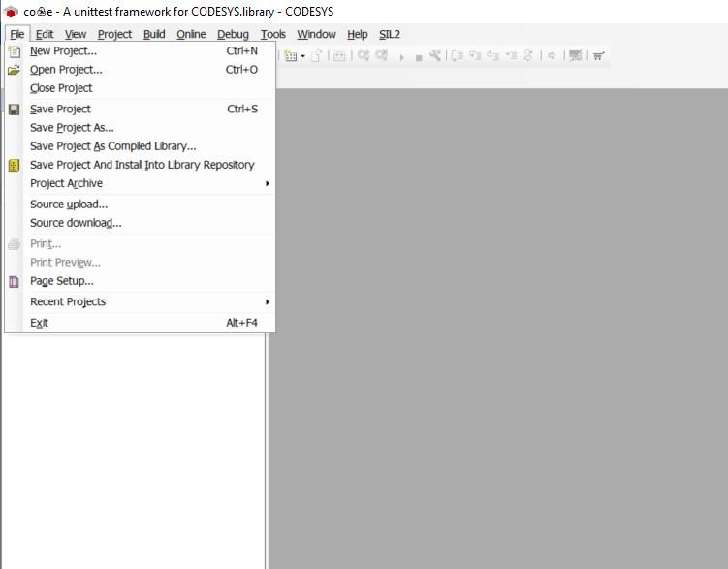Click Exit at the bottom of the File menu
This screenshot has height=569, width=728.
pyautogui.click(x=39, y=323)
